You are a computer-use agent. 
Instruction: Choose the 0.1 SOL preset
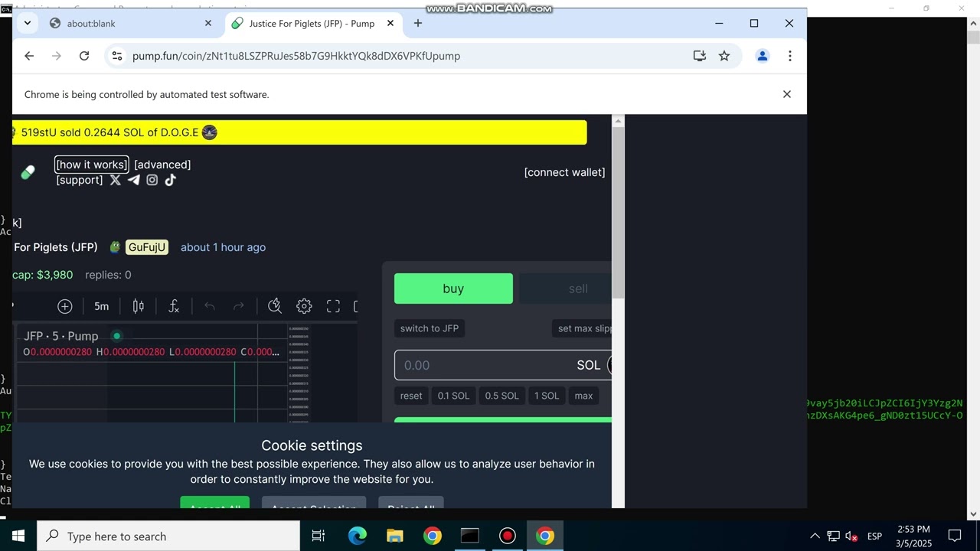453,396
